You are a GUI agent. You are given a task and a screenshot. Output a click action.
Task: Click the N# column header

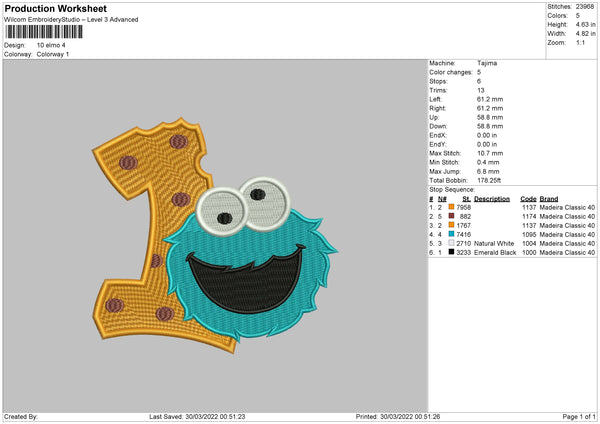tap(441, 198)
